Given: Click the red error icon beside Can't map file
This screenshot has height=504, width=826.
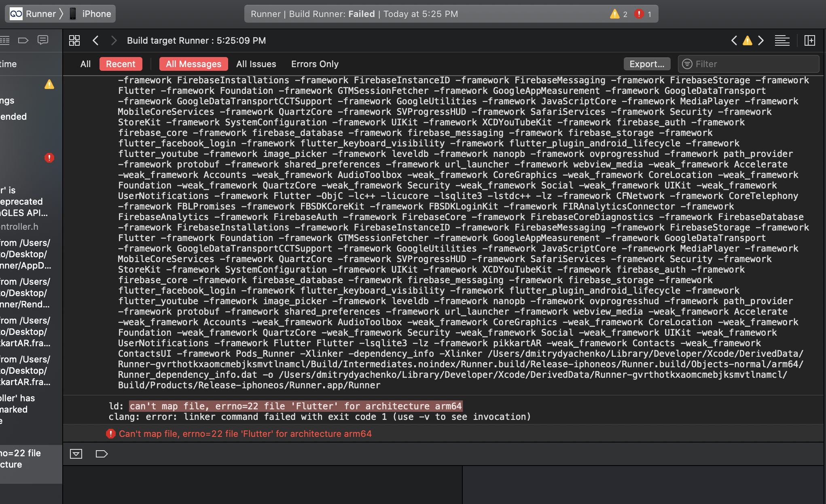Looking at the screenshot, I should pos(110,434).
